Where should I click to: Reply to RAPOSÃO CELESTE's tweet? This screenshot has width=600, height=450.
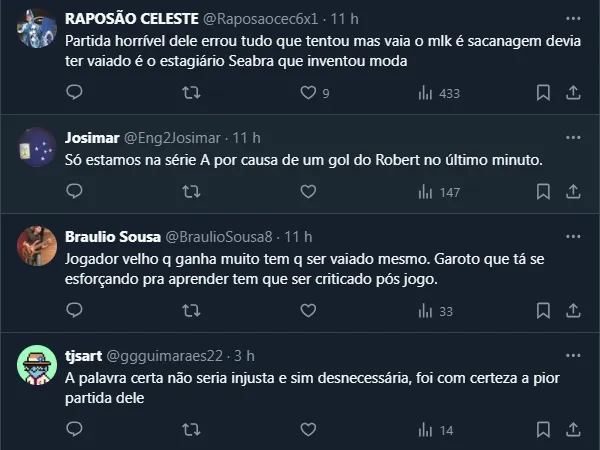pos(73,93)
